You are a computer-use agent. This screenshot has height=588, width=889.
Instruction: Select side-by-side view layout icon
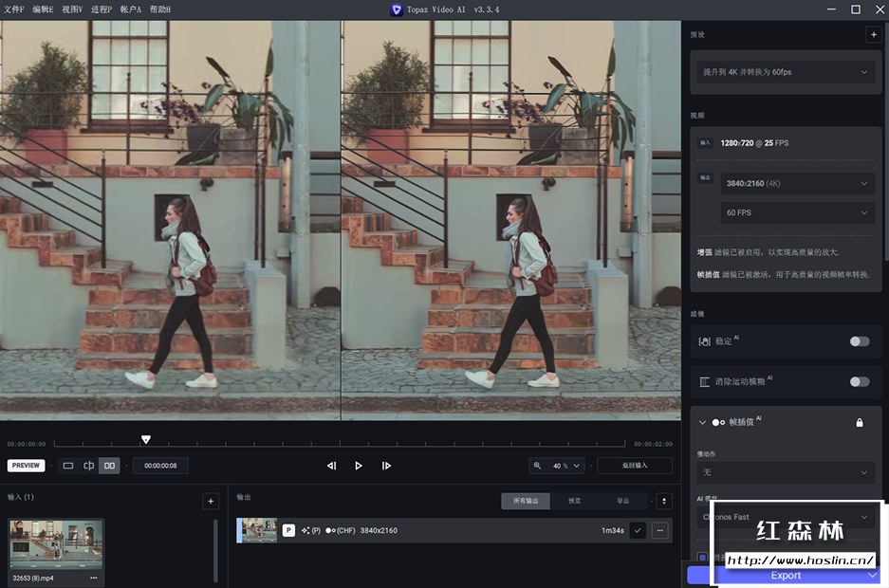(x=110, y=466)
